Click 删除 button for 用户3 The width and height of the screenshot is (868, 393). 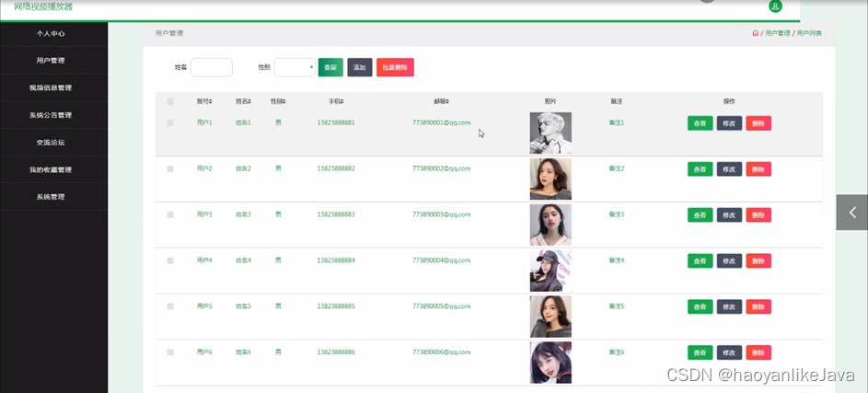pyautogui.click(x=758, y=215)
